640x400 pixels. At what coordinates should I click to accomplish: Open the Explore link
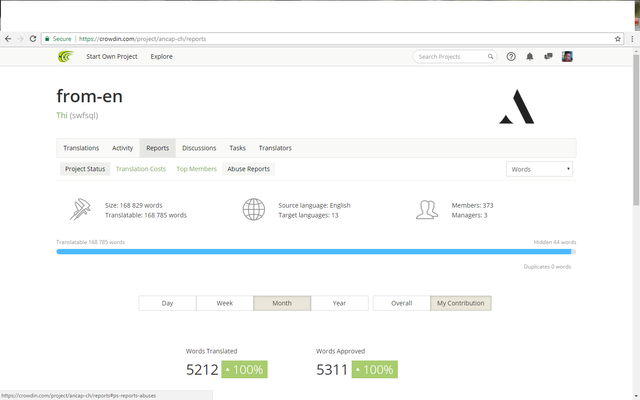coord(162,57)
